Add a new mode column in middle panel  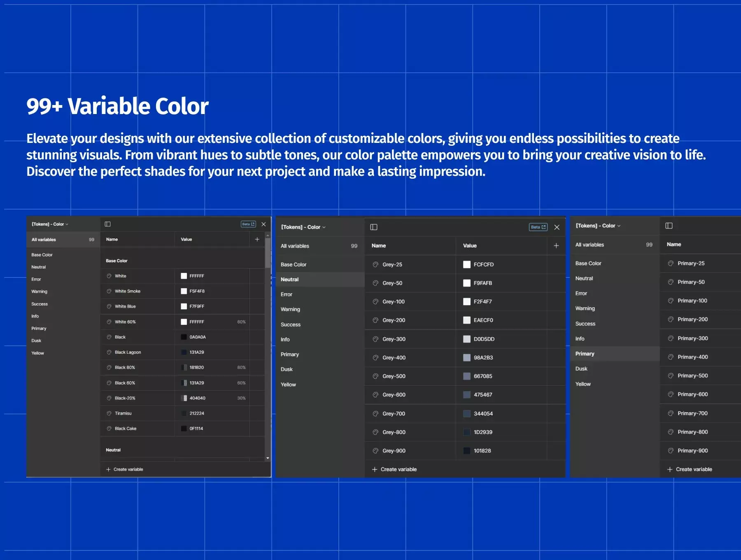click(556, 245)
